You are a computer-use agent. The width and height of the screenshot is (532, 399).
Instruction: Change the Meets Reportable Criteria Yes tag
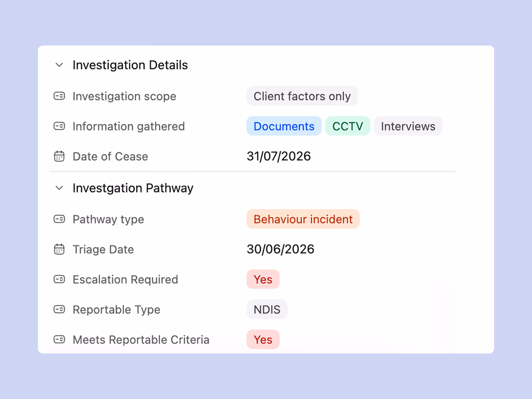[x=263, y=339]
